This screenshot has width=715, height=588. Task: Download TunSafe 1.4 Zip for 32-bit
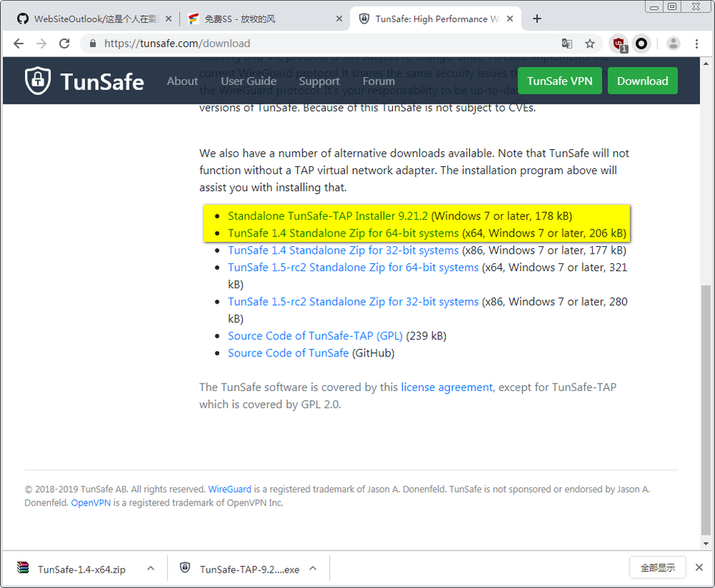pyautogui.click(x=344, y=251)
